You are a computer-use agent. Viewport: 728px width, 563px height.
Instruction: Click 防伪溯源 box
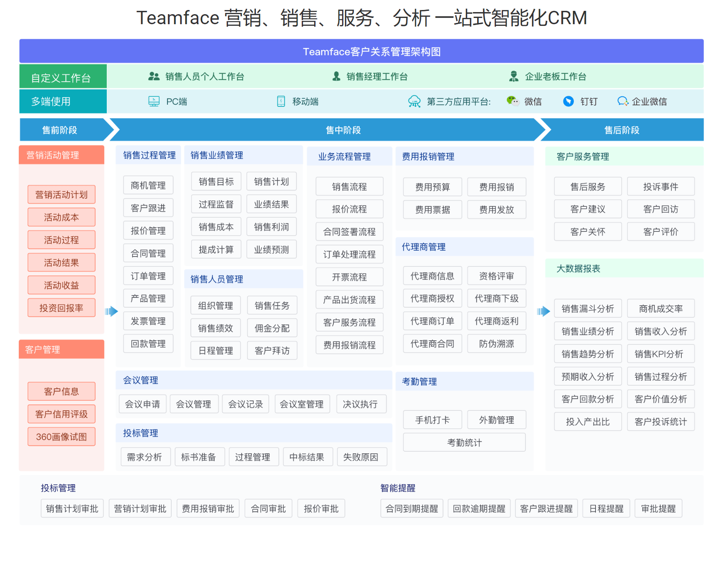(497, 344)
